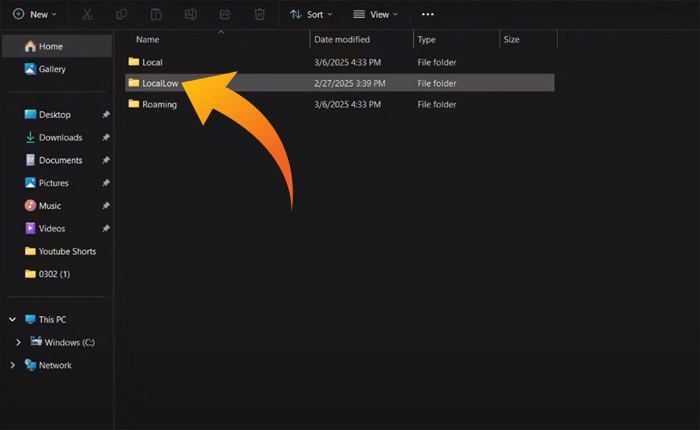700x430 pixels.
Task: Collapse the This PC tree node
Action: click(12, 320)
